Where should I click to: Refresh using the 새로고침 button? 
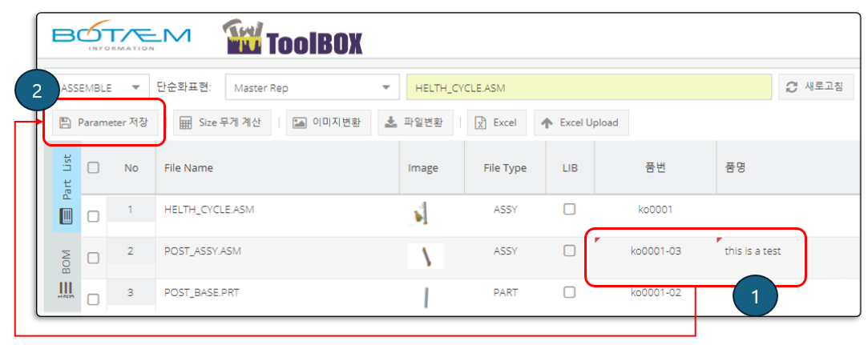coord(817,87)
